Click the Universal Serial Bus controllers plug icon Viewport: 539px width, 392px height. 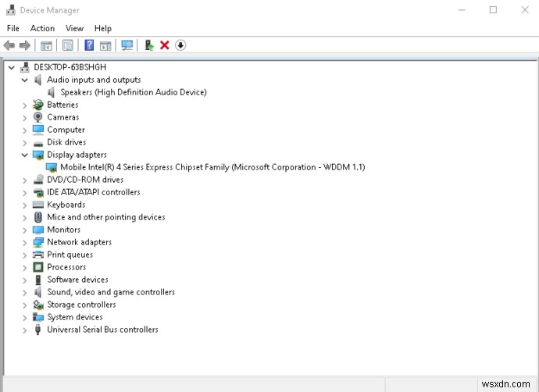38,330
